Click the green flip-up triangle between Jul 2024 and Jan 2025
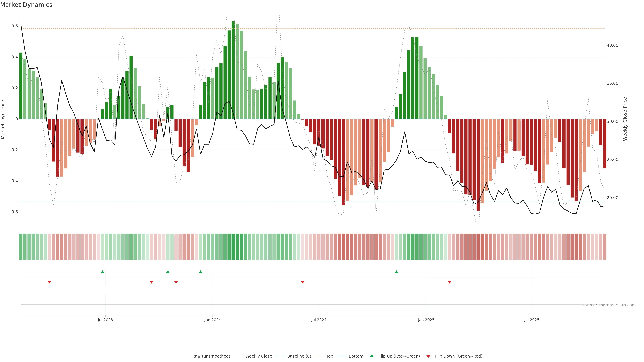Viewport: 644px width, 362px height. coord(396,272)
